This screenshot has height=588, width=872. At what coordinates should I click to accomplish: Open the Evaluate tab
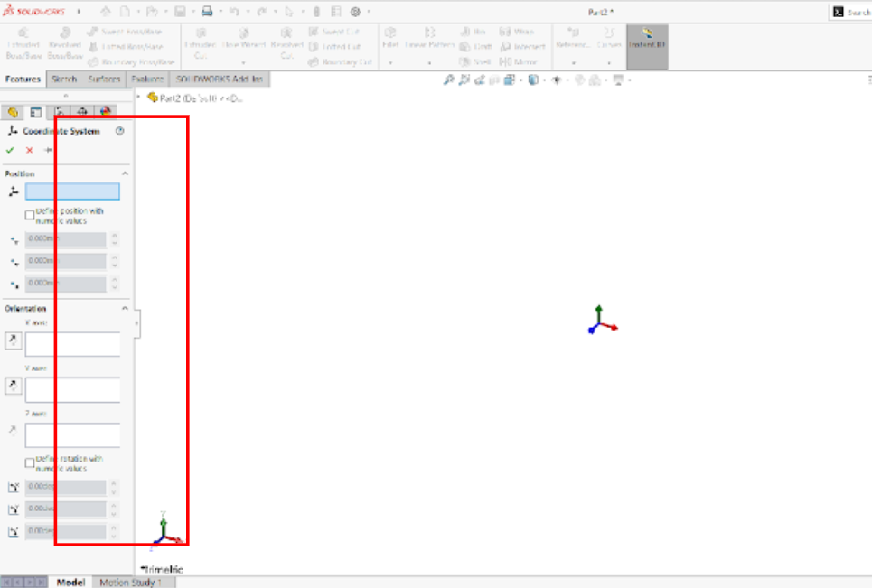coord(147,79)
